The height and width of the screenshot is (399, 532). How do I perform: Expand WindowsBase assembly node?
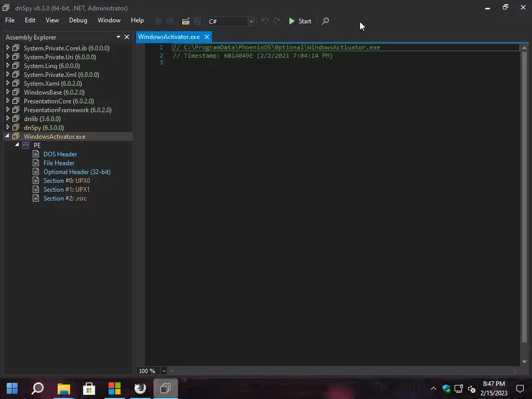pyautogui.click(x=8, y=92)
